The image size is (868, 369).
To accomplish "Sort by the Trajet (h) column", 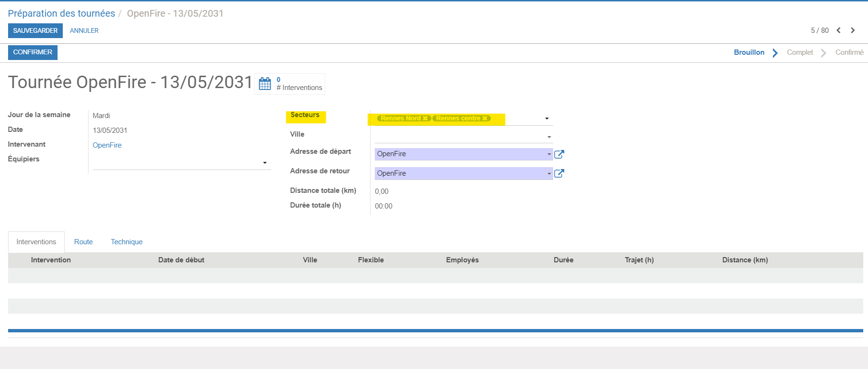I will pyautogui.click(x=639, y=260).
